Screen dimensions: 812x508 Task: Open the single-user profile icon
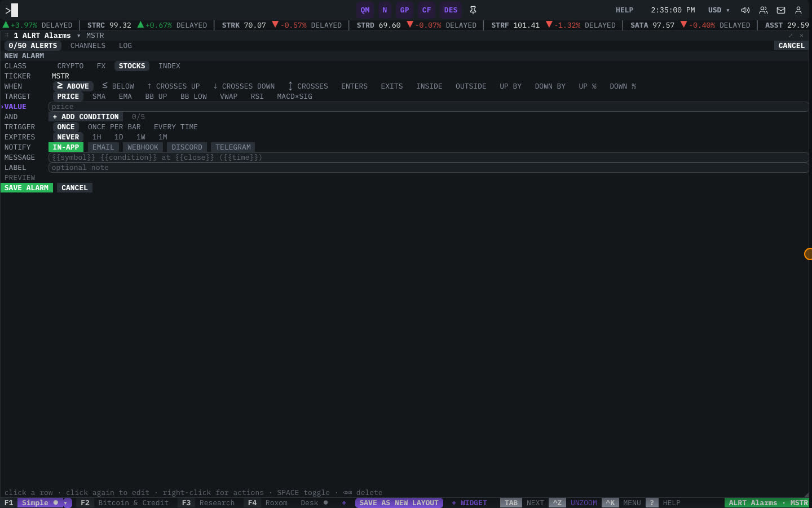click(x=798, y=10)
